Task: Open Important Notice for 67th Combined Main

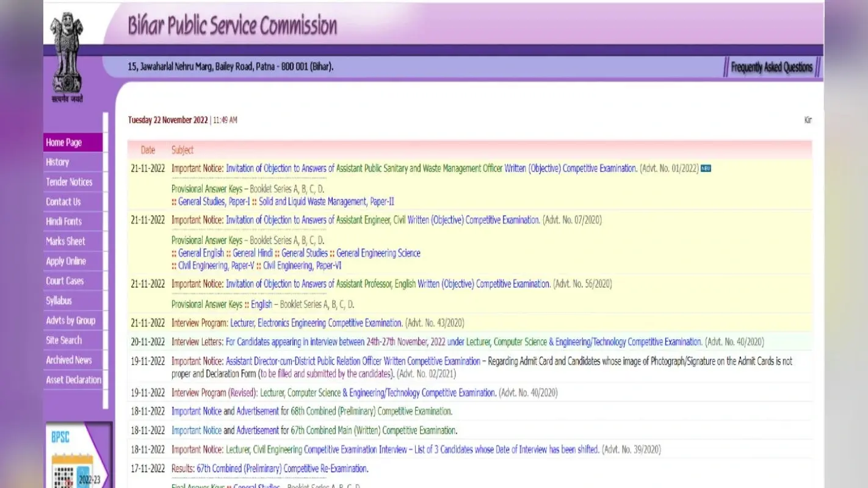Action: click(197, 431)
